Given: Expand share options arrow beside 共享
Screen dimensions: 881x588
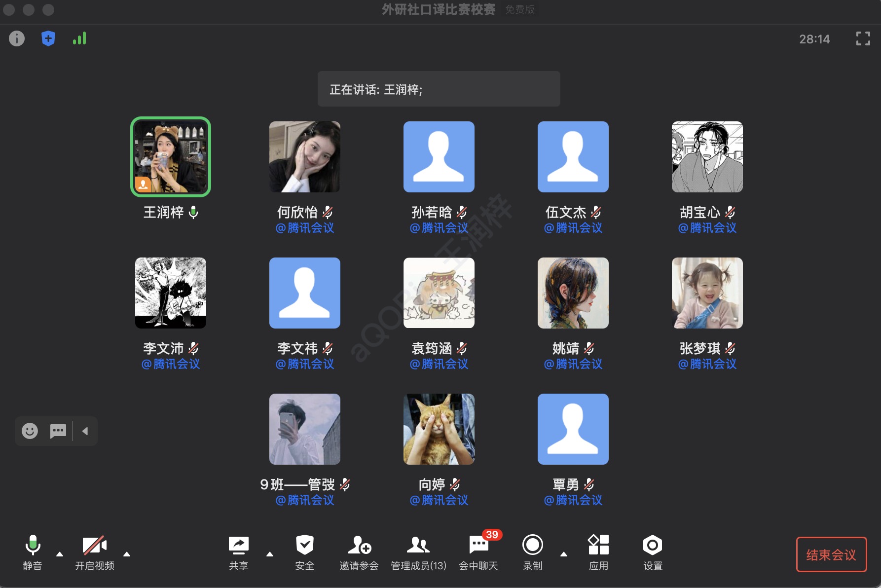Looking at the screenshot, I should [x=270, y=554].
